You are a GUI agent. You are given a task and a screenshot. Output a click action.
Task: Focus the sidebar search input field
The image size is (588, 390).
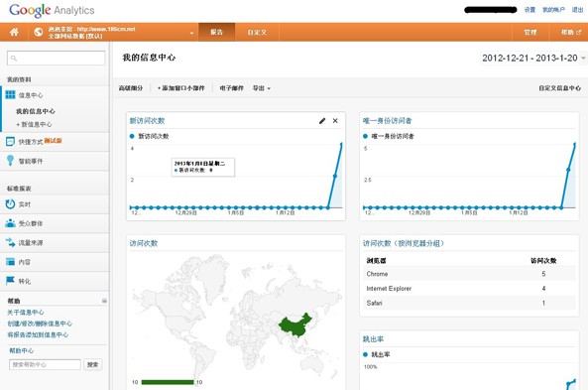57,59
